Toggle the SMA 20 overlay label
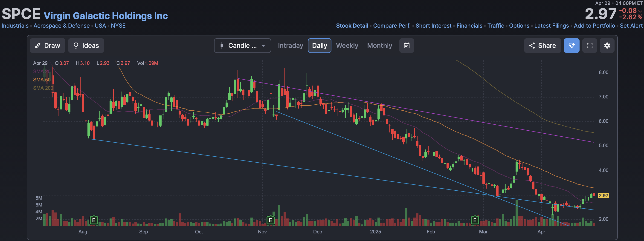This screenshot has height=241, width=644. (x=42, y=72)
